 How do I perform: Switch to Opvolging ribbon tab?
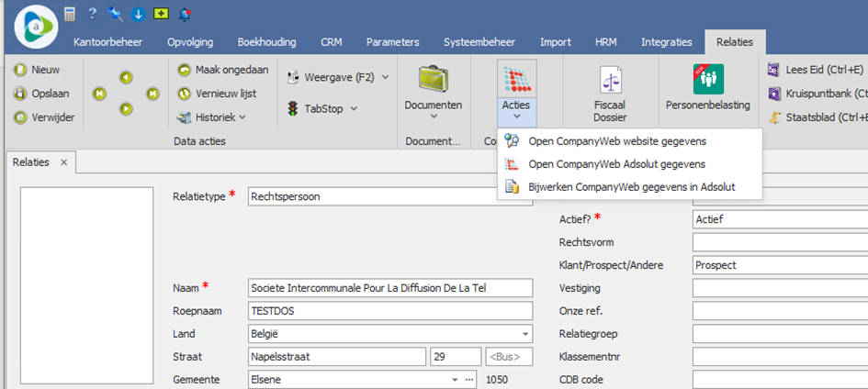[x=190, y=42]
